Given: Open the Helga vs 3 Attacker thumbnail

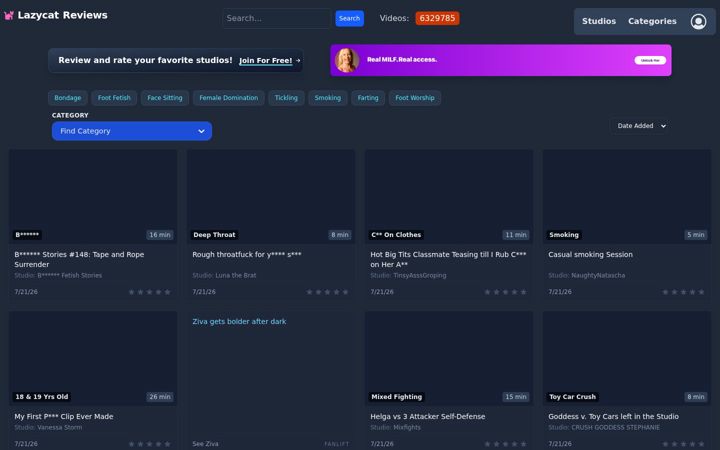Looking at the screenshot, I should pos(449,359).
